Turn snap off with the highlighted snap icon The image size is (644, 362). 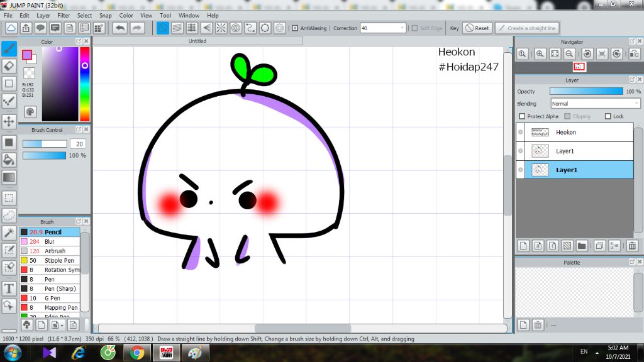pos(163,28)
